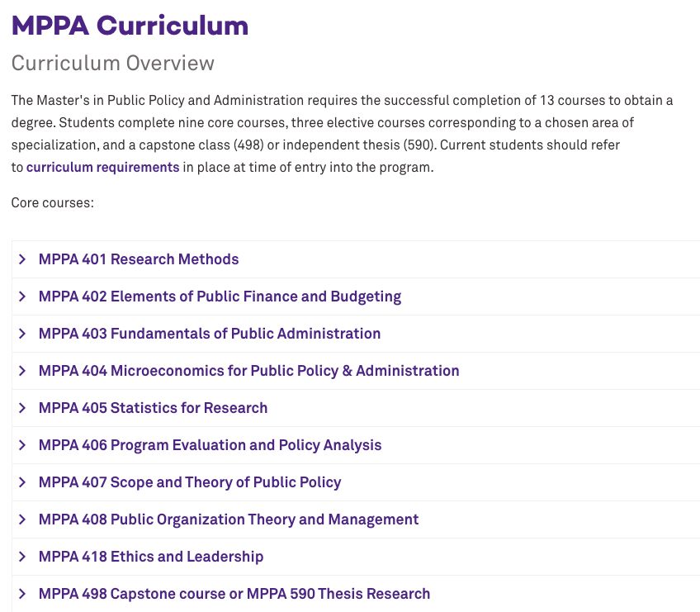This screenshot has height=612, width=700.
Task: Click the arrow icon beside MPPA 404 Microeconomics
Action: (22, 371)
